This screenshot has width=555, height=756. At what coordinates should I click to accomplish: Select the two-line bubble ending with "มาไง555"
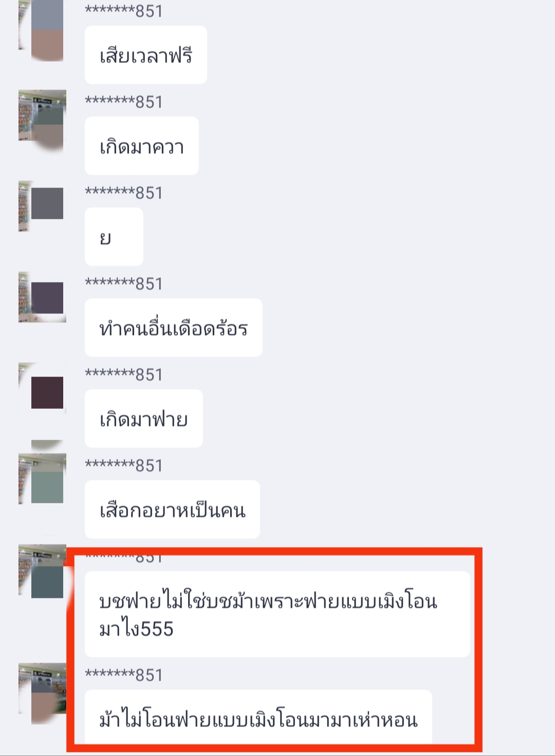pos(277,614)
